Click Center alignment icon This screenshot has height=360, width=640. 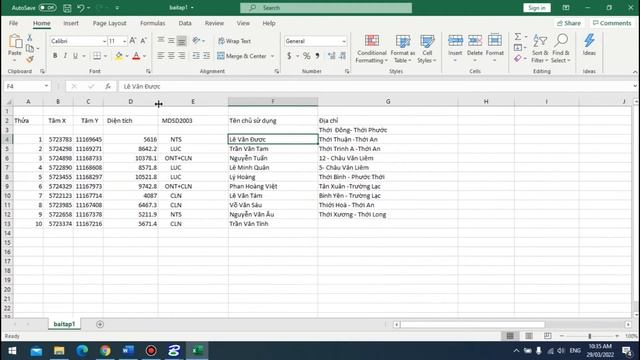point(171,56)
